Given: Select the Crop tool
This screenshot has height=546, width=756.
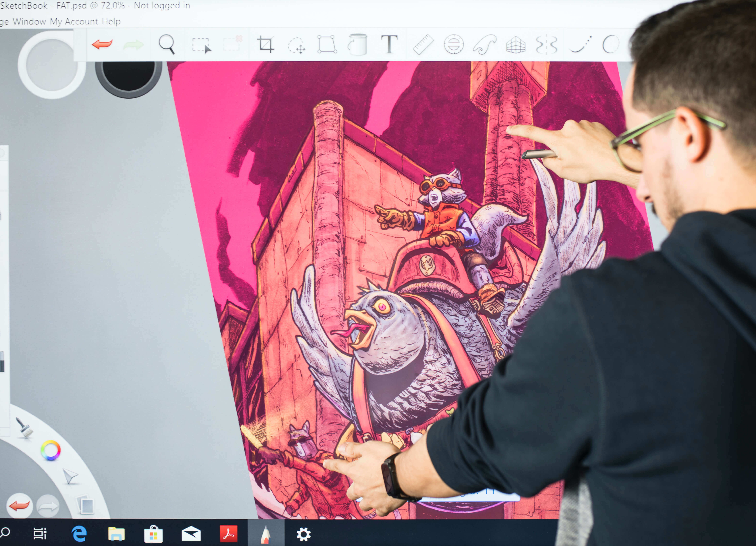Looking at the screenshot, I should coord(265,44).
